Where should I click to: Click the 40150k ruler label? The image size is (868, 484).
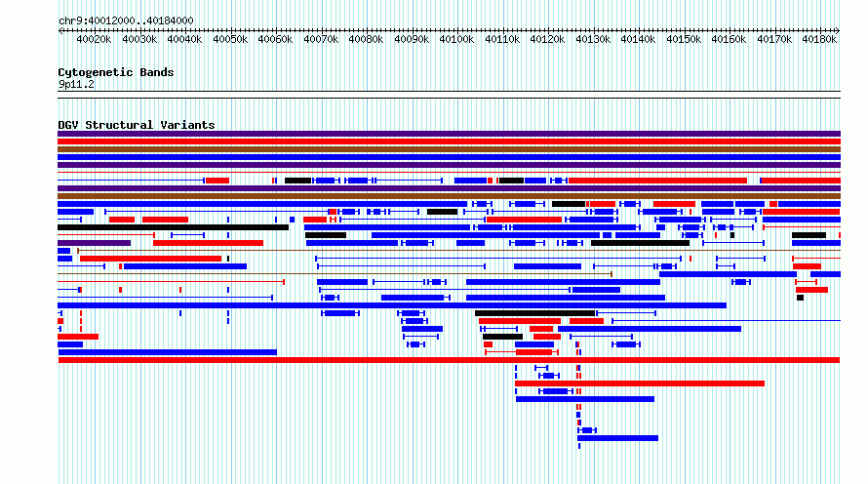coord(684,39)
